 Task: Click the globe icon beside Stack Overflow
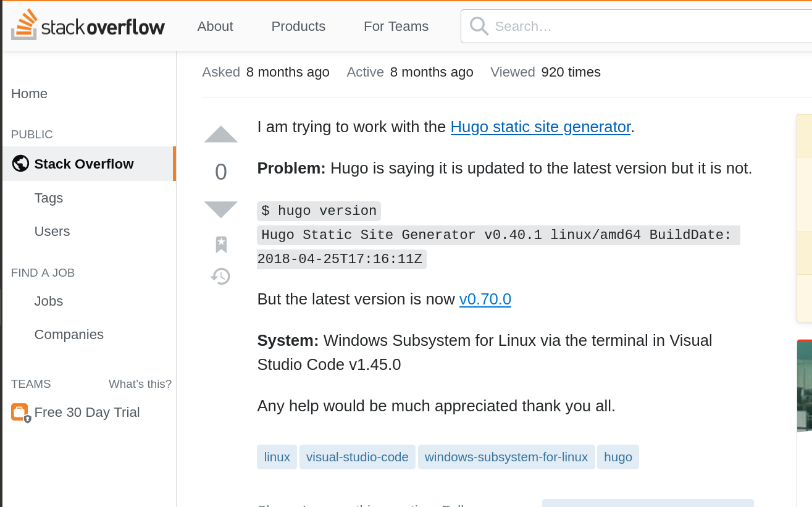pos(20,164)
